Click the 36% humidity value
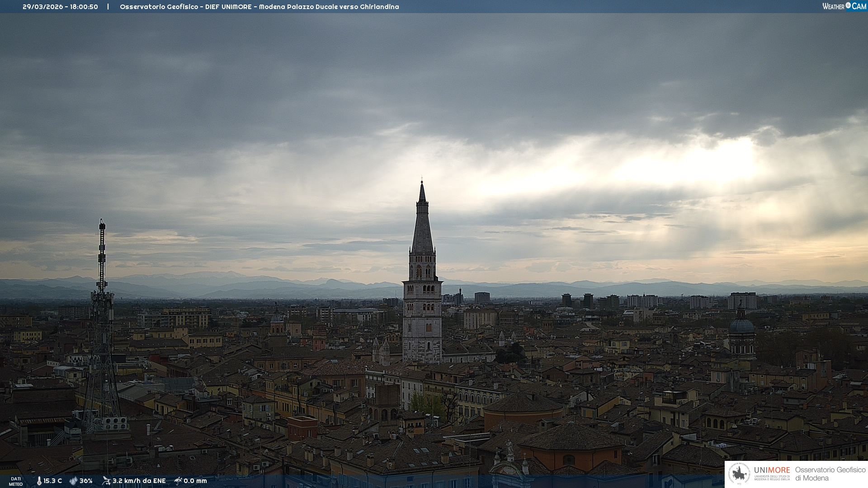Viewport: 868px width, 488px height. pos(86,481)
